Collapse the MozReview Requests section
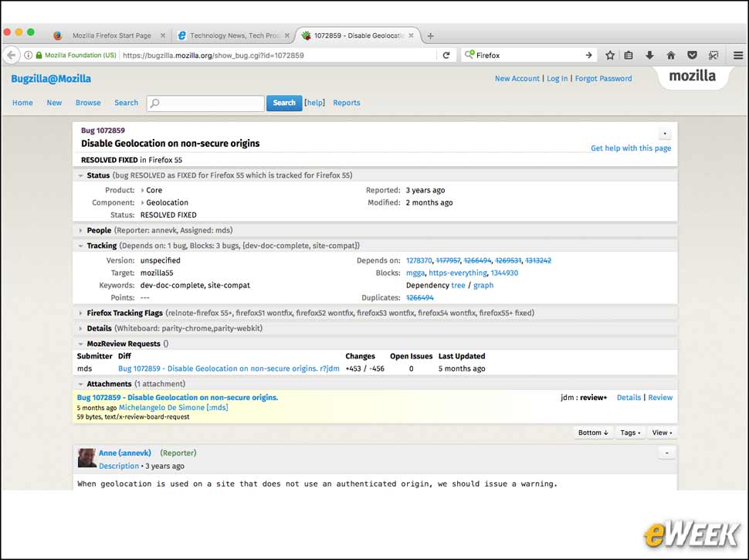This screenshot has height=560, width=749. click(81, 344)
